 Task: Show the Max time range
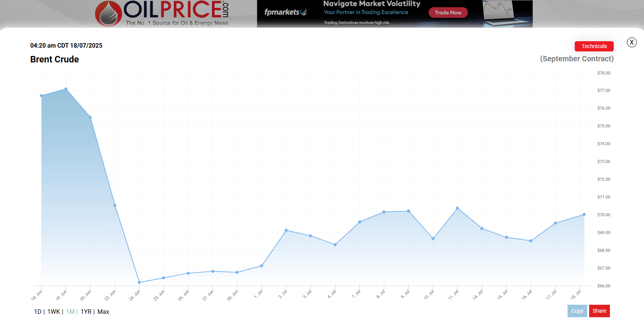coord(103,312)
